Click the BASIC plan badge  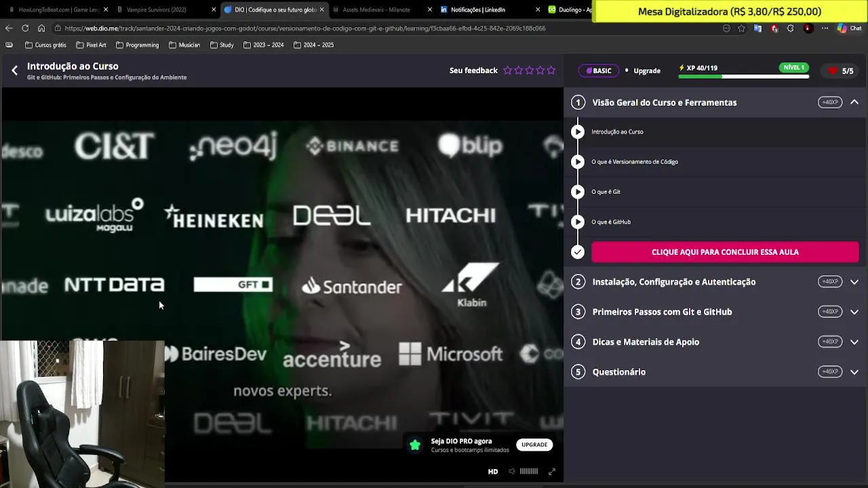point(598,71)
